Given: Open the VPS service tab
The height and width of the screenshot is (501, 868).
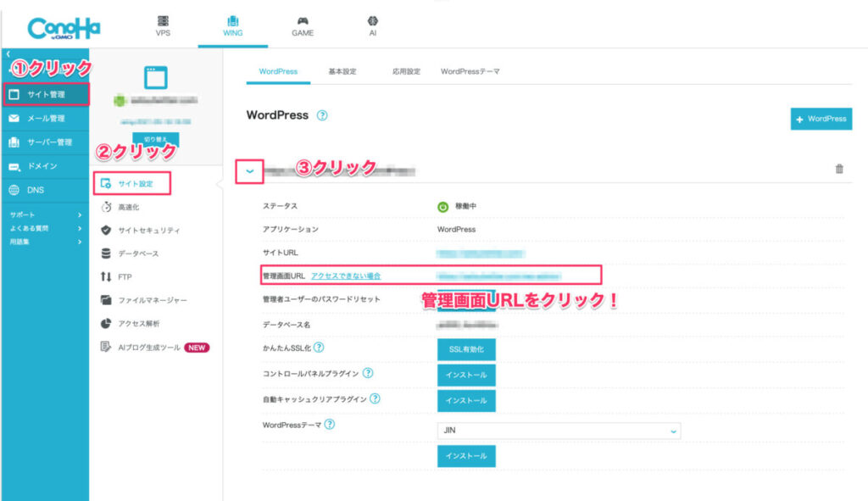Looking at the screenshot, I should (x=163, y=26).
